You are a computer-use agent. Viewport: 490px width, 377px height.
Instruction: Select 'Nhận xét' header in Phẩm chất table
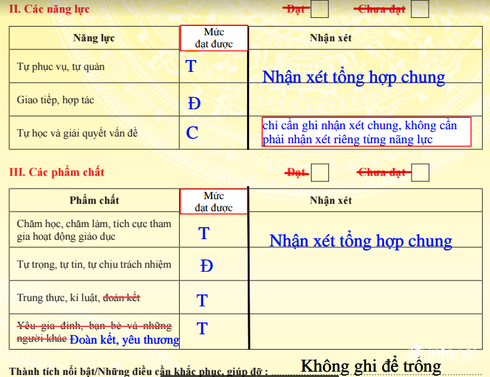pos(331,200)
